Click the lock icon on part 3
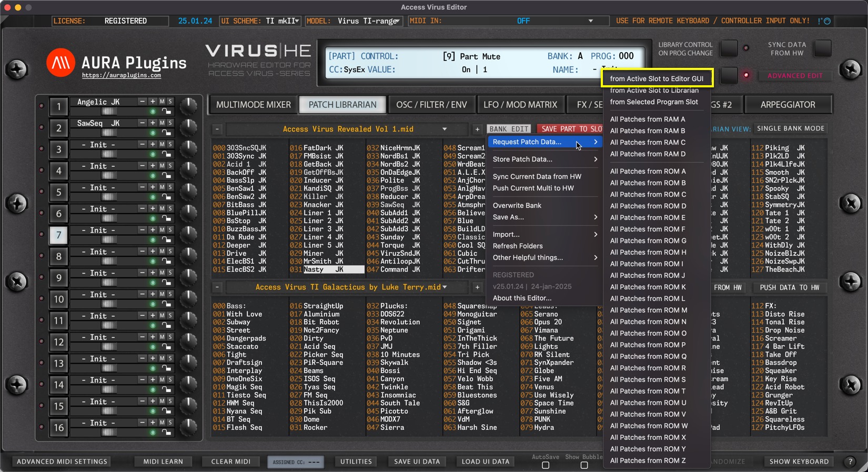 (167, 154)
